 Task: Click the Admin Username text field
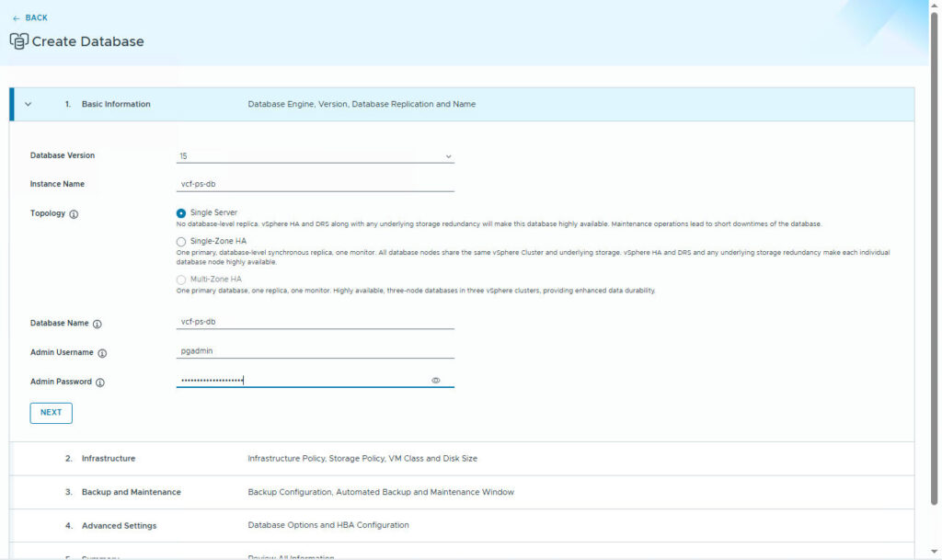315,351
